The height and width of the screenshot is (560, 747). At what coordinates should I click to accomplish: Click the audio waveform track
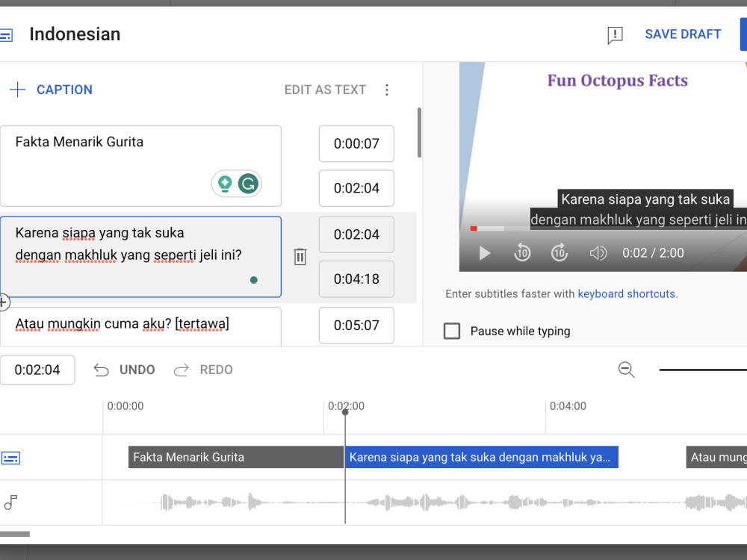(424, 503)
